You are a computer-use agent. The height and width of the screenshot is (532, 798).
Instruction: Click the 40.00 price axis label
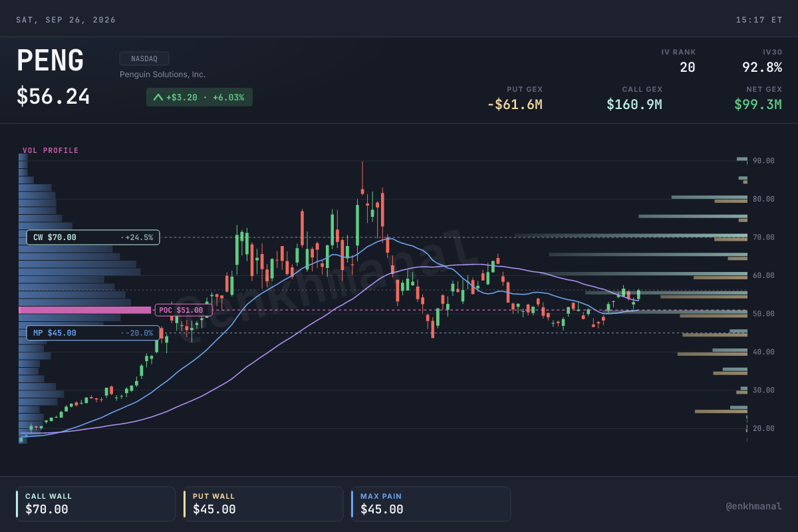(x=764, y=352)
